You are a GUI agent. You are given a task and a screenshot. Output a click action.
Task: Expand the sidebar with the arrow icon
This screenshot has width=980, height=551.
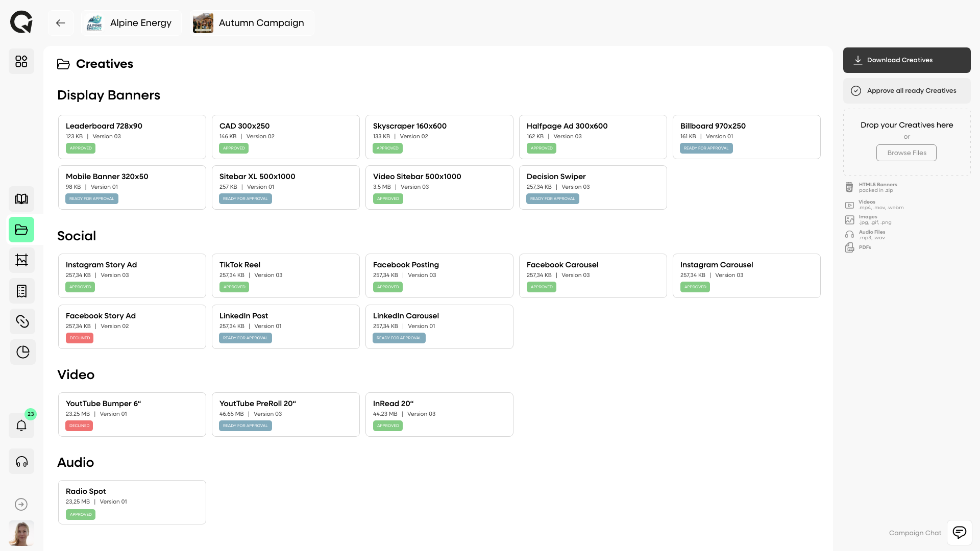(21, 504)
